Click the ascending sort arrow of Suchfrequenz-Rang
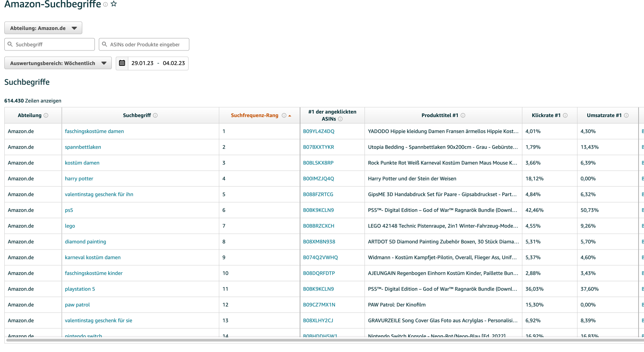 click(290, 115)
